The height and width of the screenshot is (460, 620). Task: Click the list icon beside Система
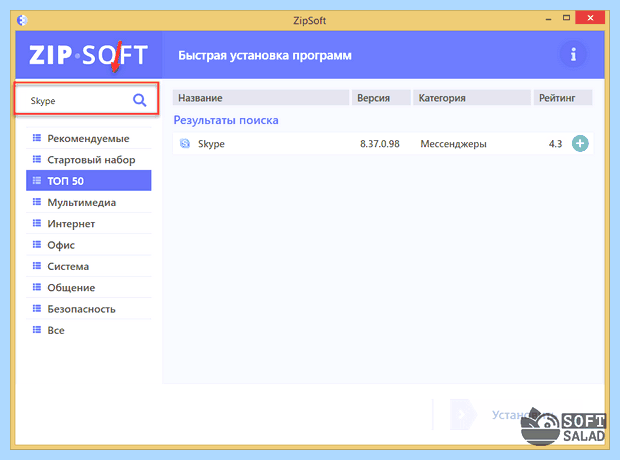pyautogui.click(x=37, y=266)
